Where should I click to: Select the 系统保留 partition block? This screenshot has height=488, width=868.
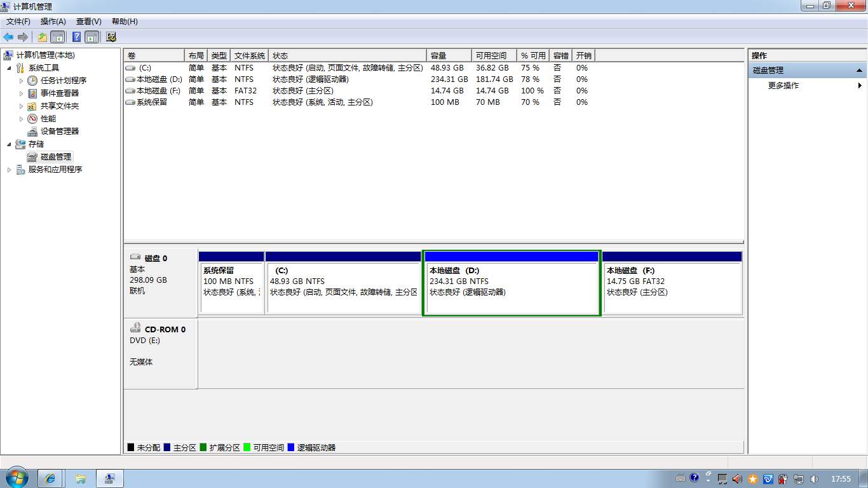click(x=231, y=283)
